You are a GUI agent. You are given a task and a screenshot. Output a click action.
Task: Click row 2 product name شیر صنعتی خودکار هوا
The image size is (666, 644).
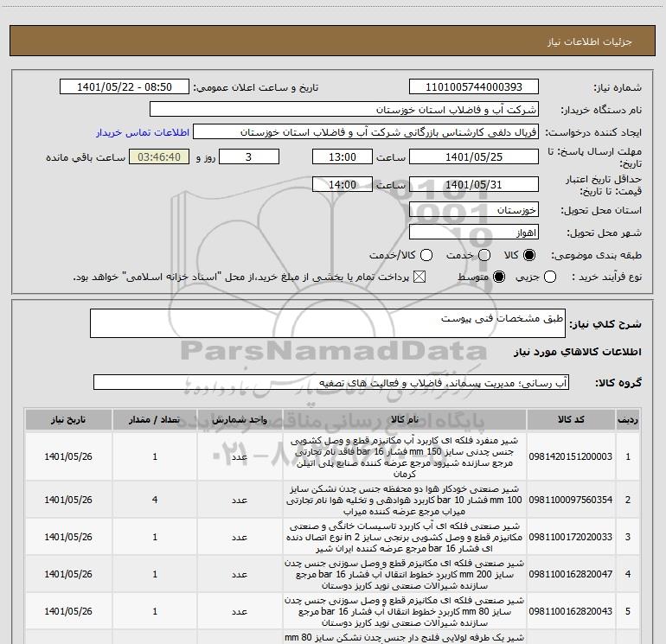[x=405, y=500]
